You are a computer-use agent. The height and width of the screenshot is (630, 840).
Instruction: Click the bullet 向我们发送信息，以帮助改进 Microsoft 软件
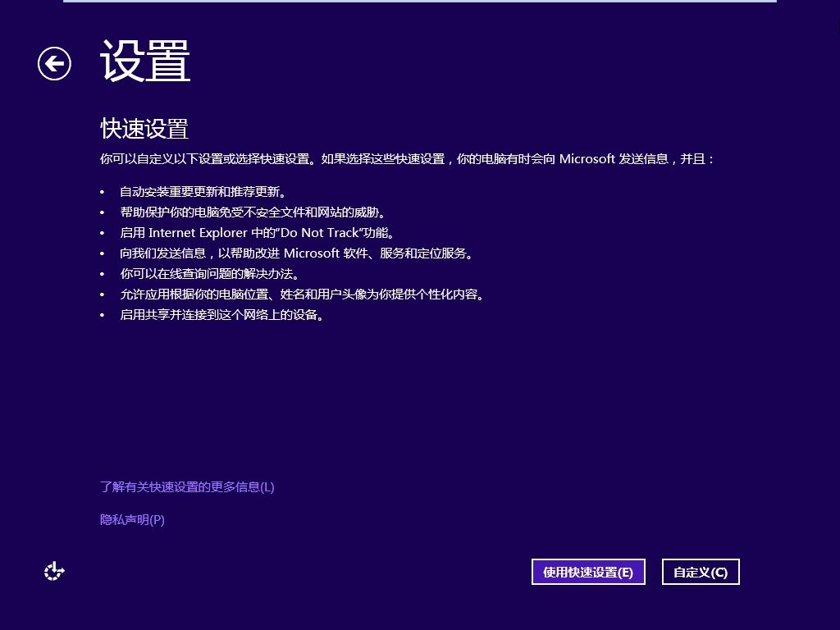pyautogui.click(x=297, y=253)
